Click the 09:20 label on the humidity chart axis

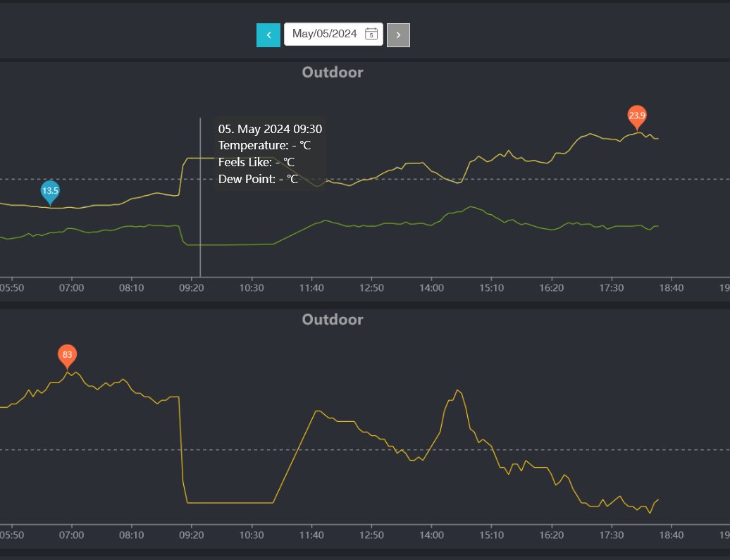[x=192, y=535]
